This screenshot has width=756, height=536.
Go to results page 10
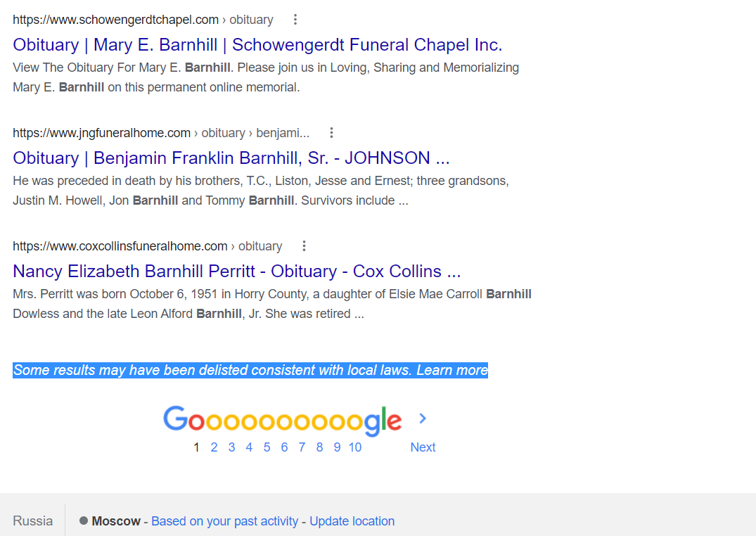[354, 447]
